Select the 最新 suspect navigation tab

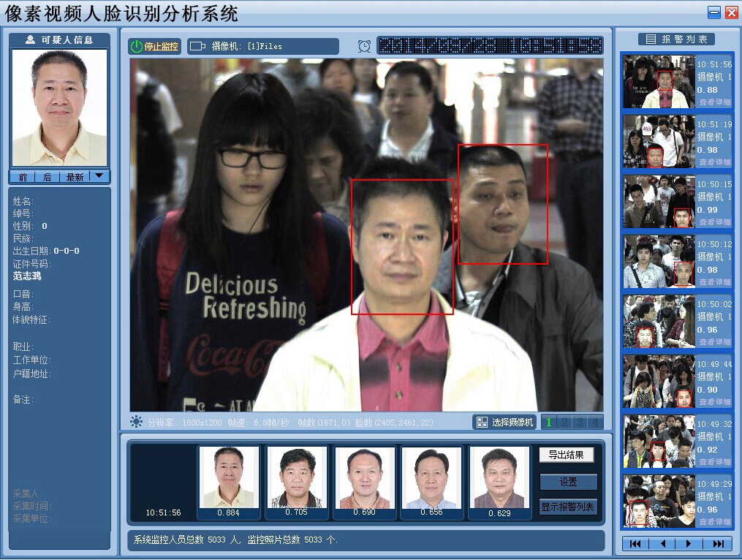(x=75, y=177)
